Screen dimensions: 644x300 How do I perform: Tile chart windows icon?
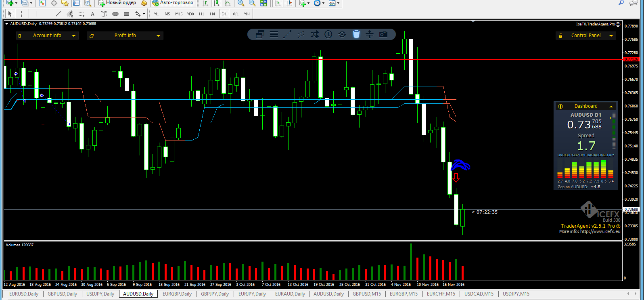click(x=263, y=3)
